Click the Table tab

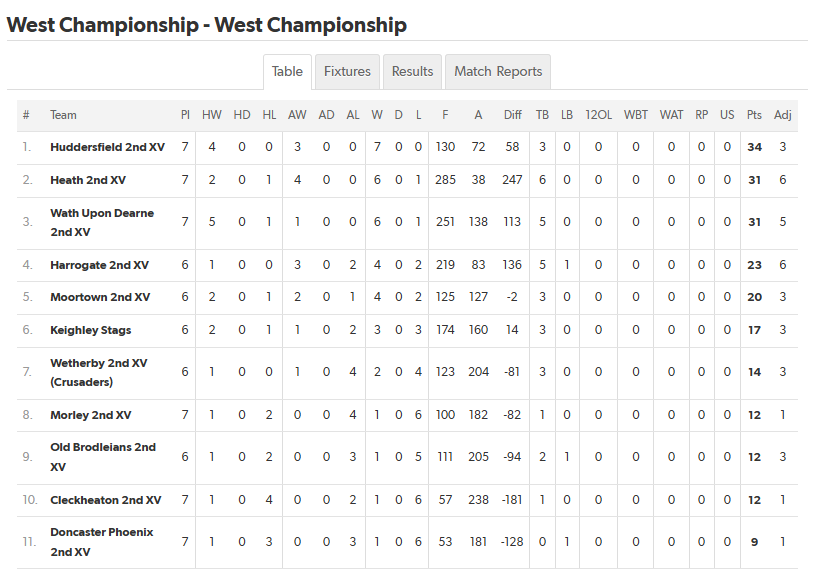287,72
